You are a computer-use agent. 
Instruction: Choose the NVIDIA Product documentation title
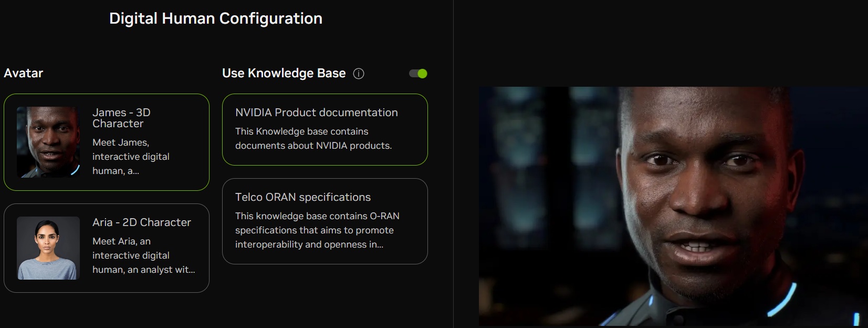tap(316, 112)
